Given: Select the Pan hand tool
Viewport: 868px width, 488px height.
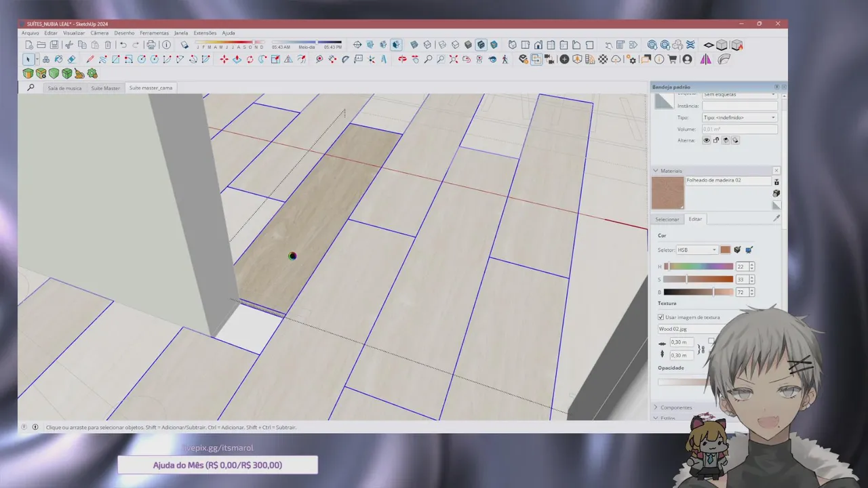Looking at the screenshot, I should [415, 60].
